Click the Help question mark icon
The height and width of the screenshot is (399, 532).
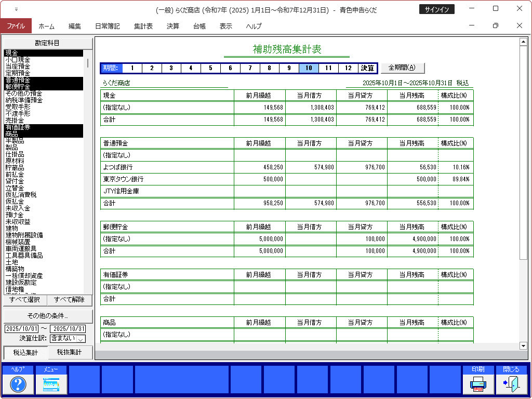click(x=18, y=384)
